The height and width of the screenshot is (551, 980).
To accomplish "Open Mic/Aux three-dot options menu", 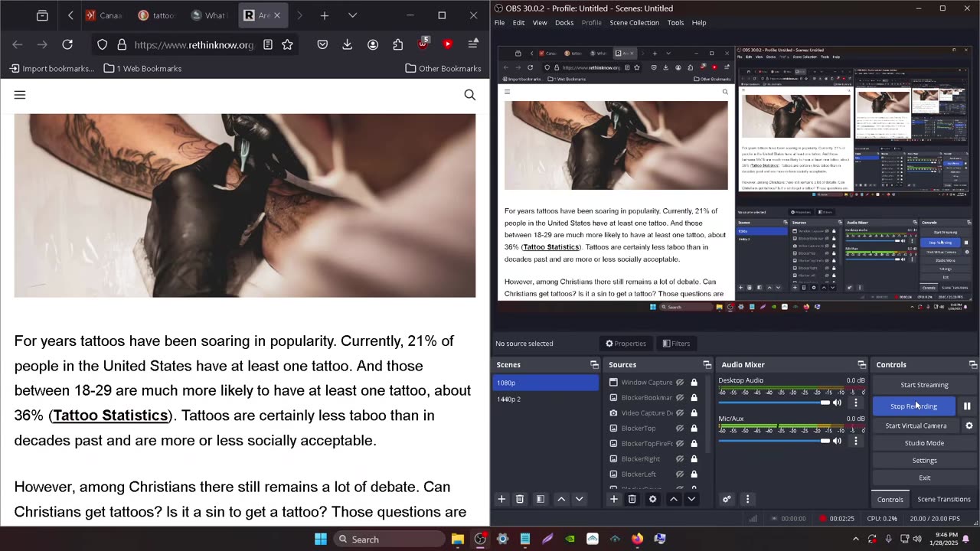I will tap(856, 441).
